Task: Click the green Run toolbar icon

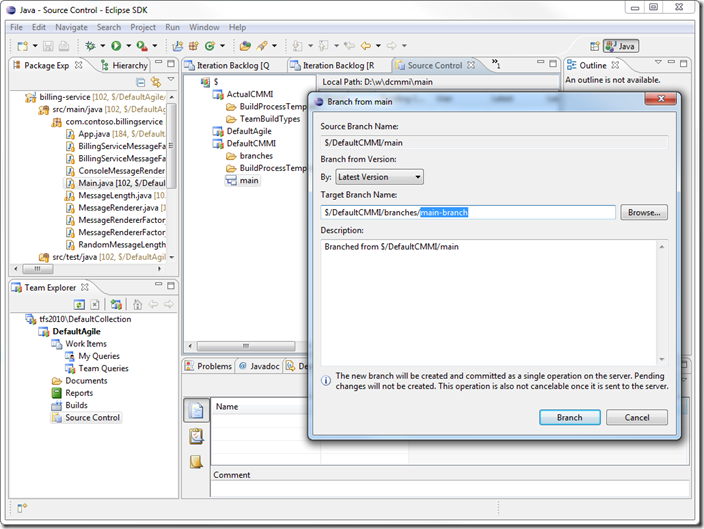Action: pyautogui.click(x=116, y=46)
